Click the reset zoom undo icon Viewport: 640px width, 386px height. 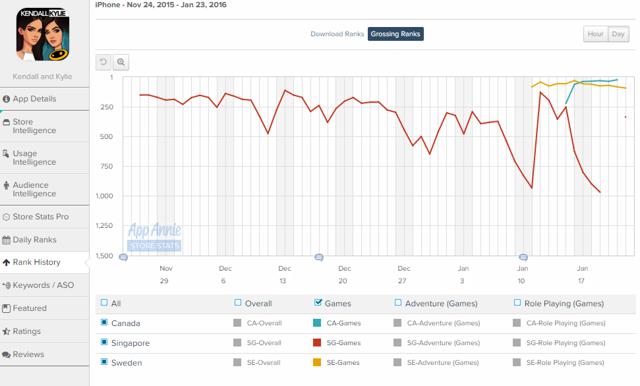[x=103, y=62]
